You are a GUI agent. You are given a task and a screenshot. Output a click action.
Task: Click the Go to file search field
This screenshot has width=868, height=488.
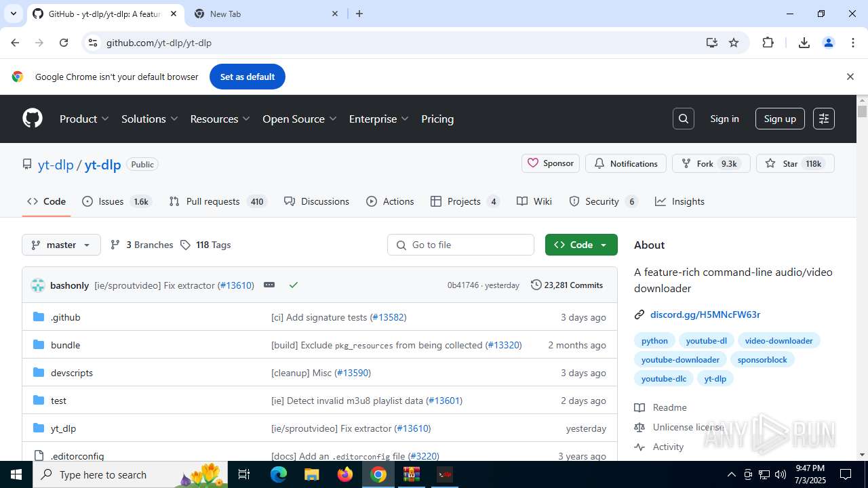pos(461,245)
